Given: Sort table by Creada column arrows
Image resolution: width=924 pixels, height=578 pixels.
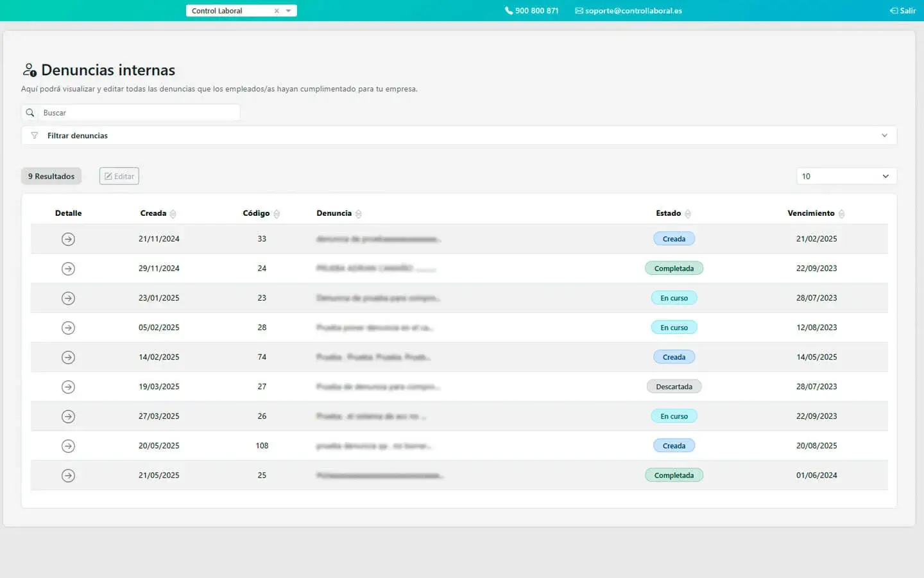Looking at the screenshot, I should point(173,214).
